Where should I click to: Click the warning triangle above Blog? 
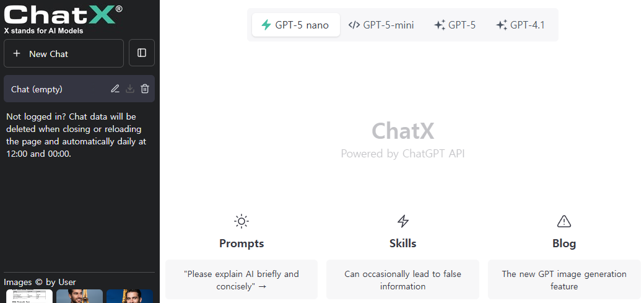click(x=564, y=221)
